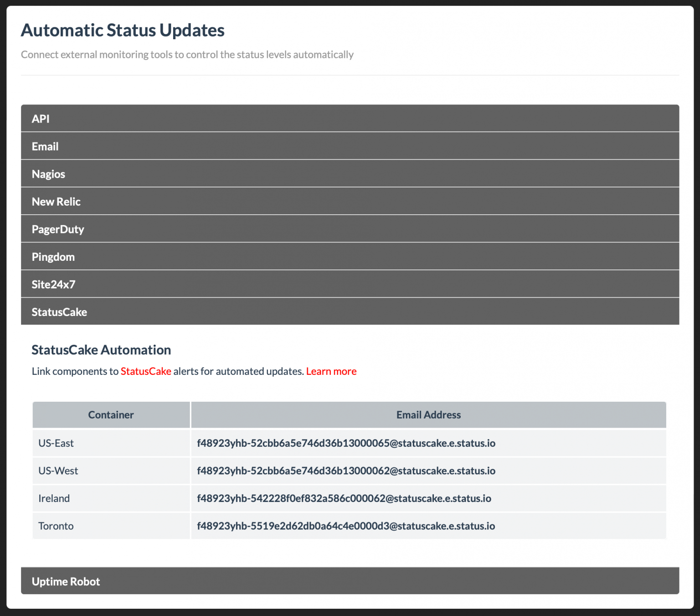Select the US-East container row
The width and height of the screenshot is (700, 616).
pos(56,443)
